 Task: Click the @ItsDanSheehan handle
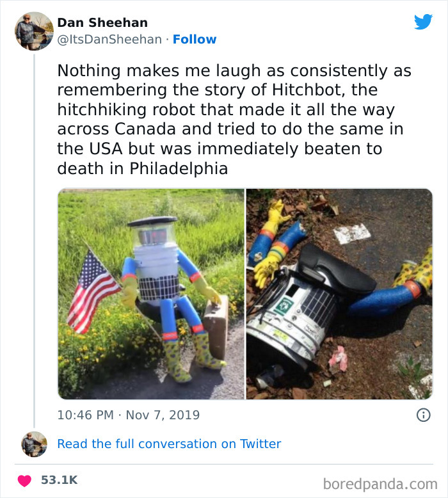[109, 40]
